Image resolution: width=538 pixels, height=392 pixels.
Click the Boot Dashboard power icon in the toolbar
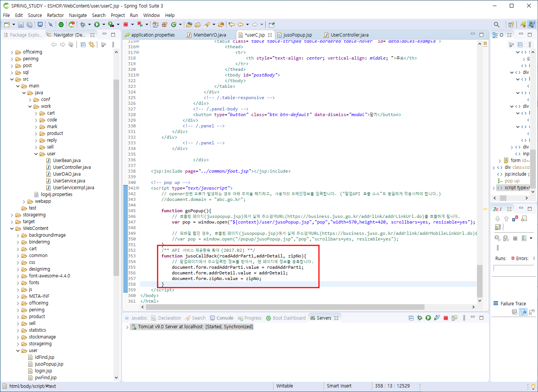61,24
